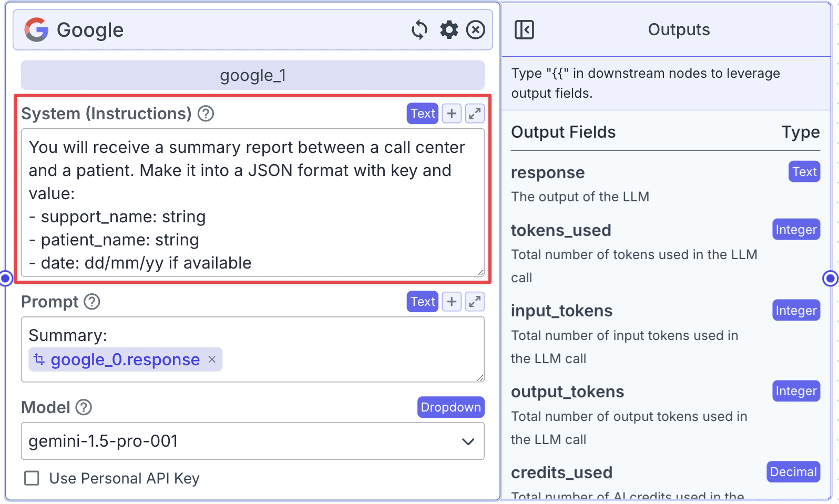Edit the google_1 node name field

253,75
